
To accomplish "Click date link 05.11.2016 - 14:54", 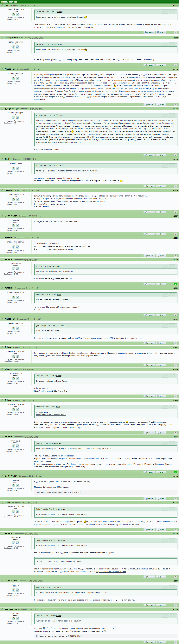I will [28, 5].
